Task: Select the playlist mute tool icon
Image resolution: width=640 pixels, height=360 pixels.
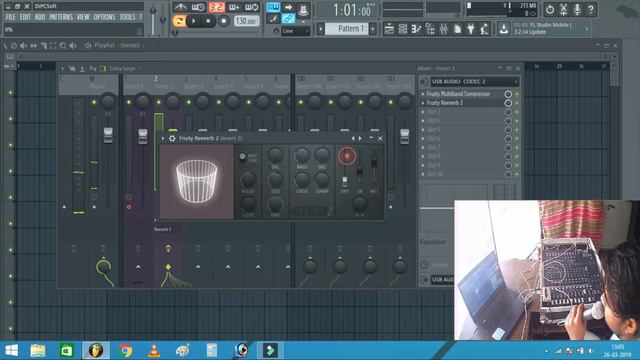Action: 23,46
